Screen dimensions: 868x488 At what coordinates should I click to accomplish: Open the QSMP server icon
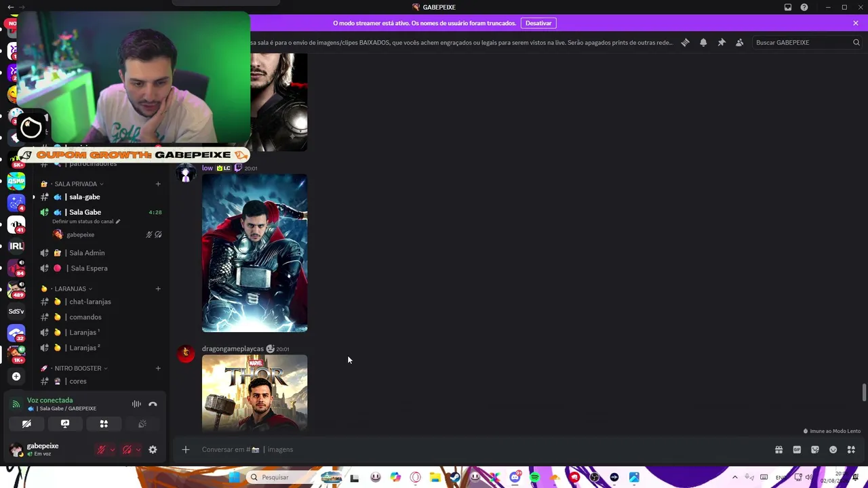pos(16,181)
